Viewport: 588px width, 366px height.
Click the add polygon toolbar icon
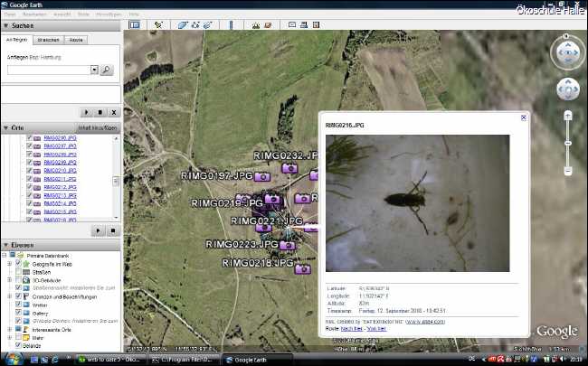(182, 24)
